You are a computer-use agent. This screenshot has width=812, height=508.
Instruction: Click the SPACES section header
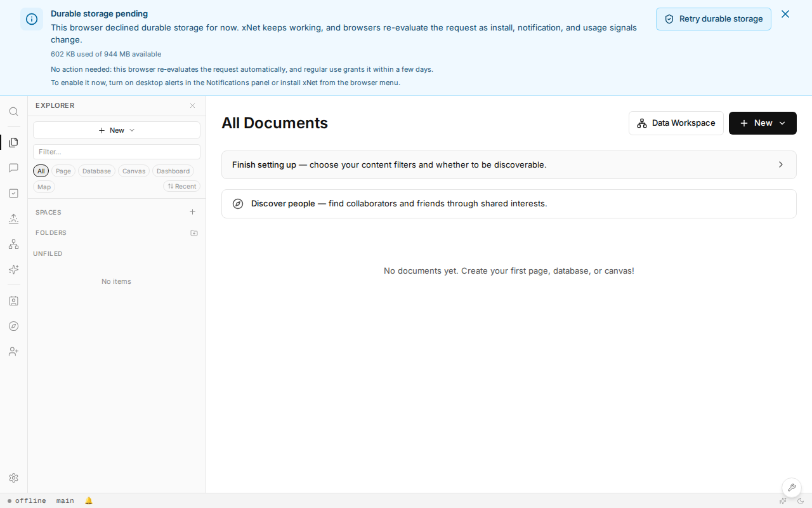(48, 213)
